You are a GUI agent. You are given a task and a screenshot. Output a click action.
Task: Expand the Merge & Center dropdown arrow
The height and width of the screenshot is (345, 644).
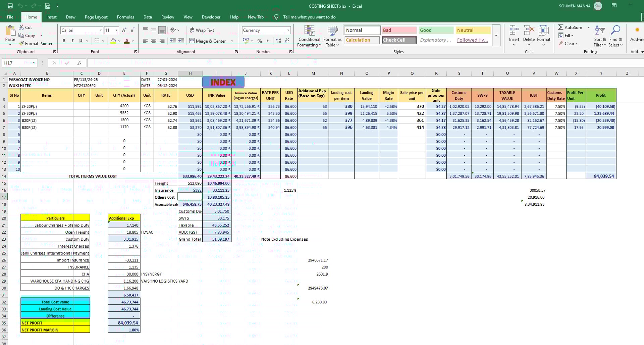(232, 41)
